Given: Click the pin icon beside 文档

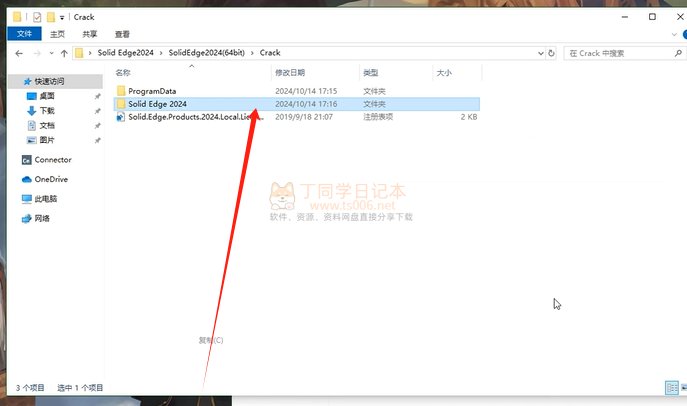Looking at the screenshot, I should point(97,126).
